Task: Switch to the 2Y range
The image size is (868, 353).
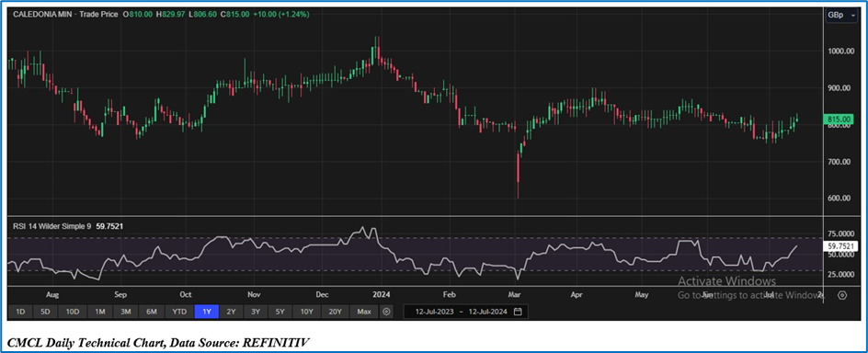Action: tap(232, 312)
